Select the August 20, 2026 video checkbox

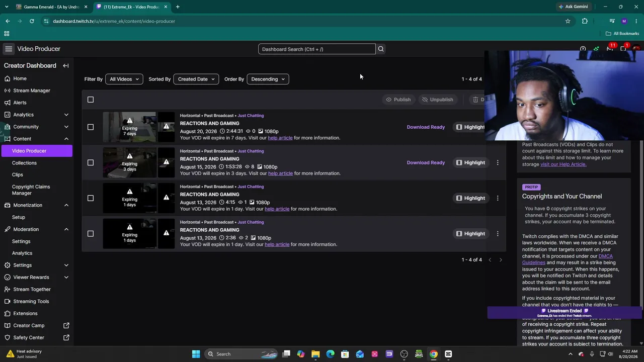(91, 127)
